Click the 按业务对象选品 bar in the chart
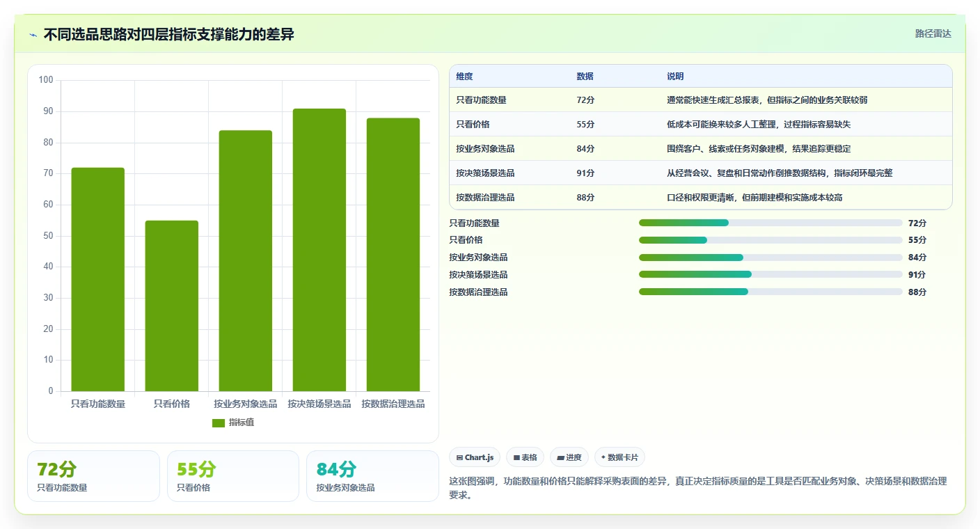The image size is (980, 529). tap(246, 261)
